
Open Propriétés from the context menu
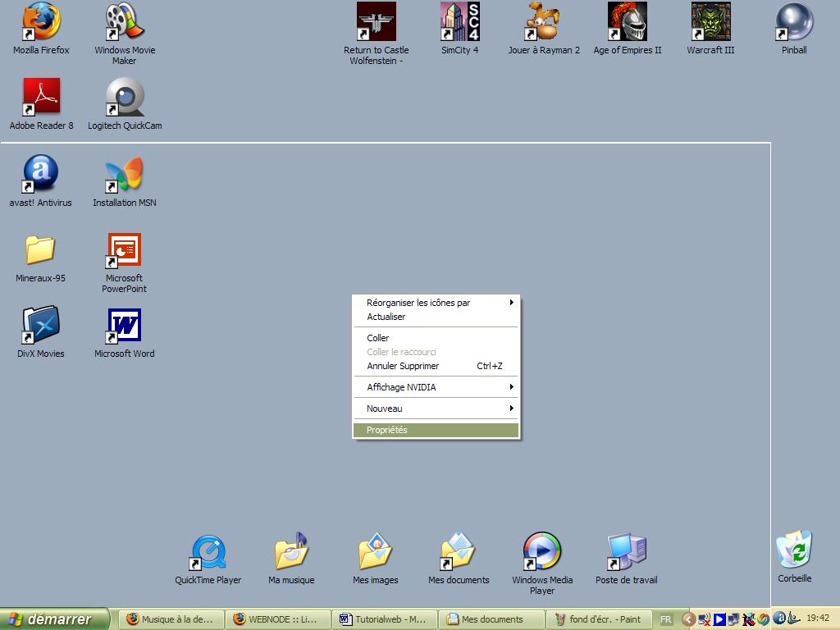[x=436, y=430]
